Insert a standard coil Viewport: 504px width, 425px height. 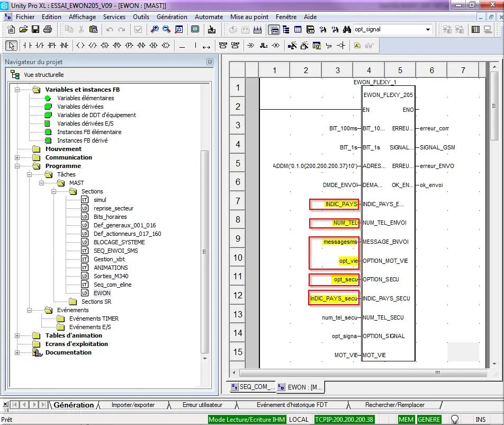point(80,46)
